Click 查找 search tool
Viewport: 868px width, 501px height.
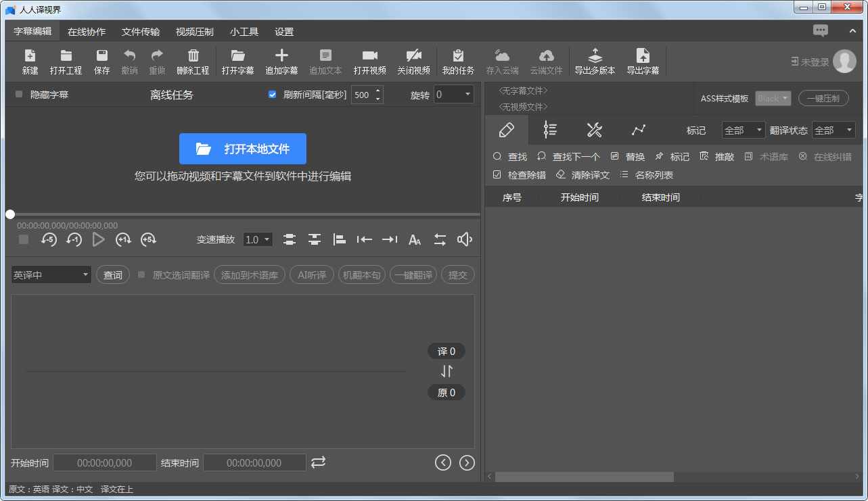[510, 156]
